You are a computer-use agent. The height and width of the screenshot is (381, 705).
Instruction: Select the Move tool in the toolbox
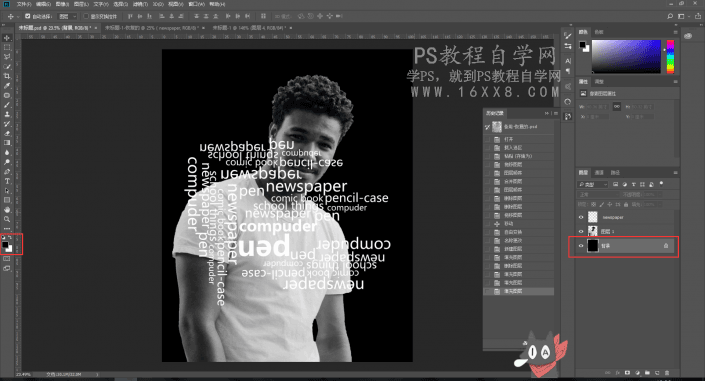point(7,38)
